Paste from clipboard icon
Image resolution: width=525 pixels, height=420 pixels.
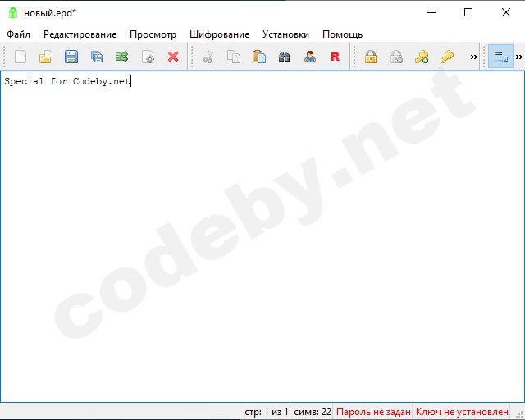[259, 57]
